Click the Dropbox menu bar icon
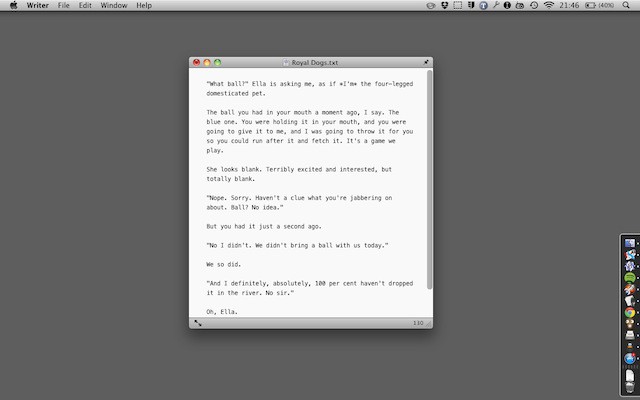Viewport: 640px width, 400px height. pos(444,6)
